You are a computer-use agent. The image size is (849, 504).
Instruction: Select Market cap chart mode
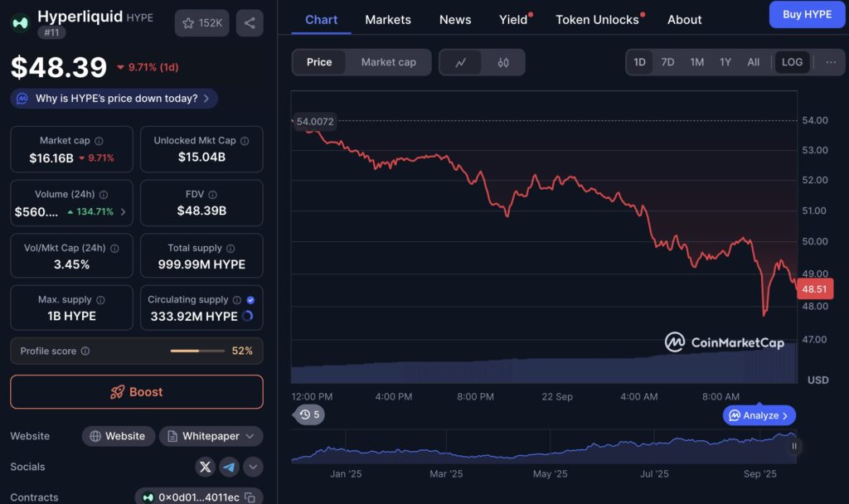click(x=388, y=62)
